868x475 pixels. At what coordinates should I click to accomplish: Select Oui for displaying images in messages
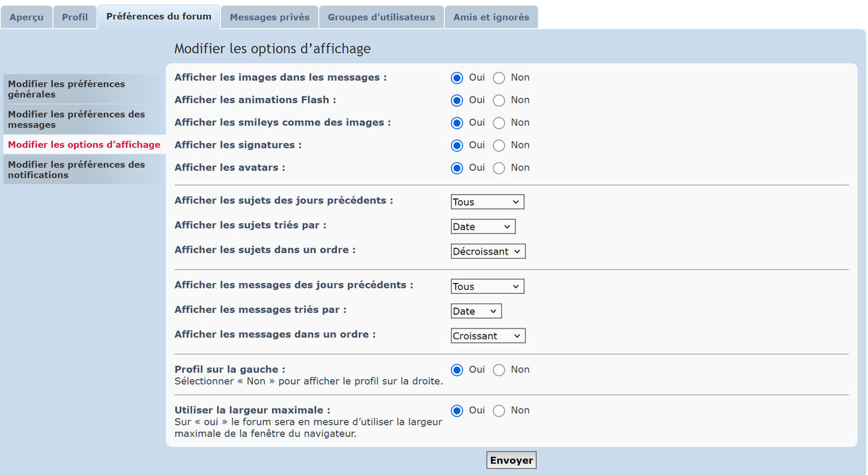(x=457, y=78)
